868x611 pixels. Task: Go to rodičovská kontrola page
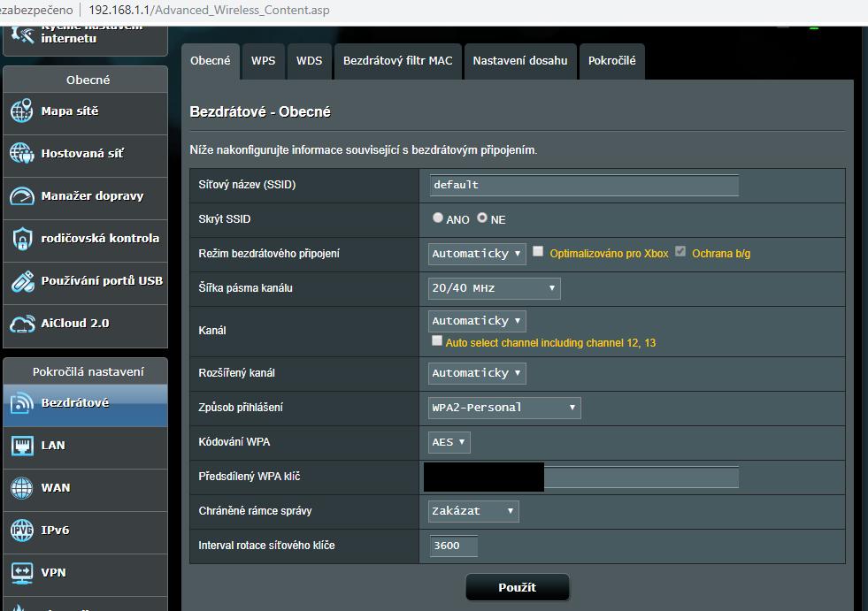[x=85, y=239]
